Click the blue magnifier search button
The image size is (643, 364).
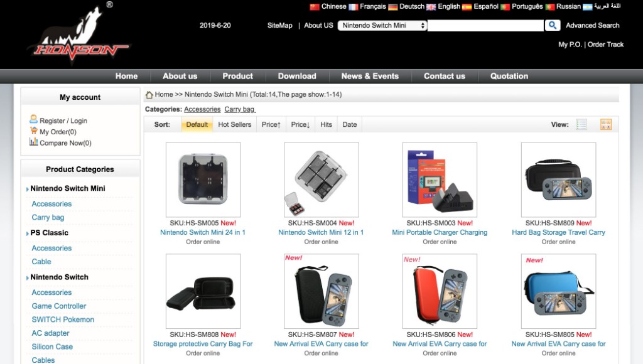point(553,25)
